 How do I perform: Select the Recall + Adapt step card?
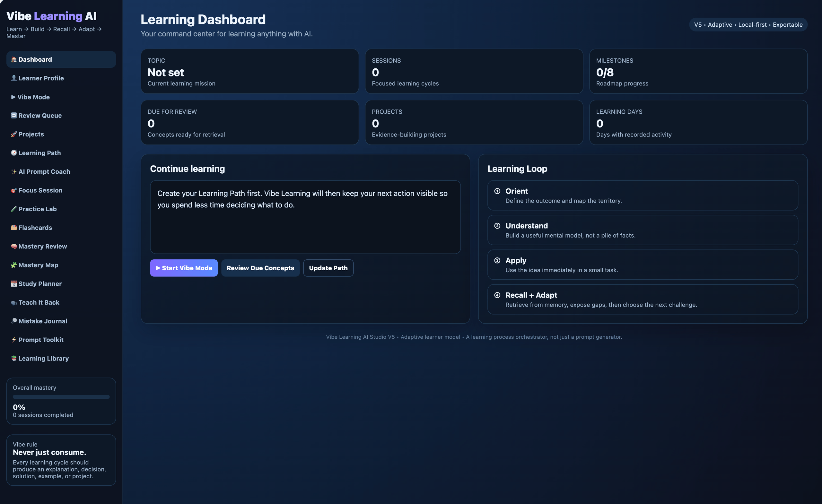coord(643,299)
